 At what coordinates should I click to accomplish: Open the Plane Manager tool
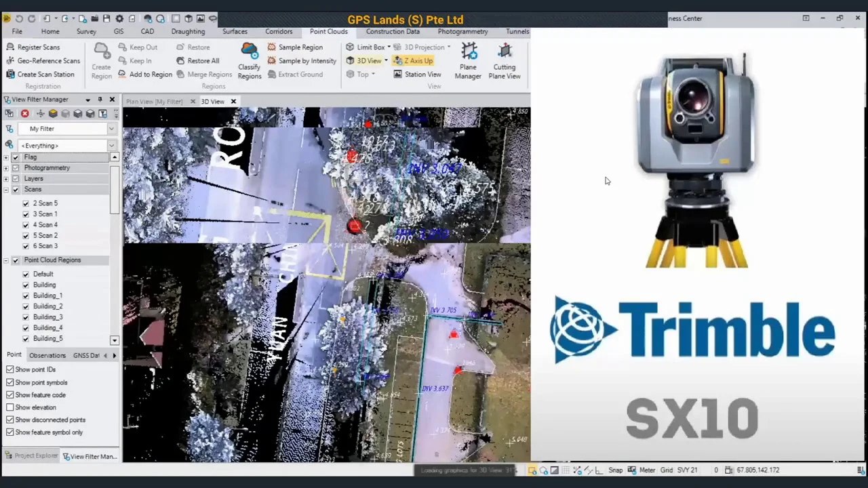468,62
